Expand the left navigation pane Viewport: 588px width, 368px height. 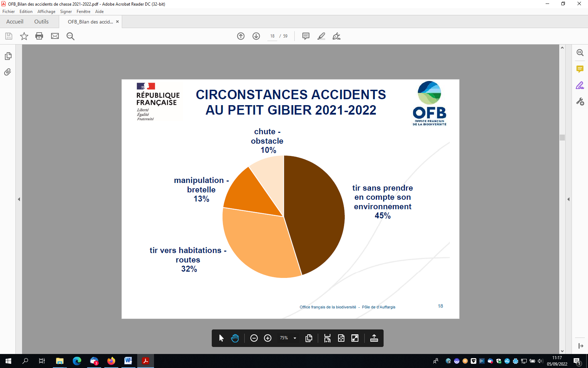coord(19,199)
